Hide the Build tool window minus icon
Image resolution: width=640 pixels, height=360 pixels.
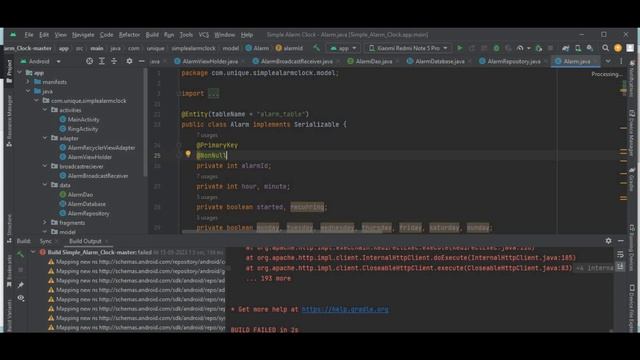pyautogui.click(x=620, y=241)
